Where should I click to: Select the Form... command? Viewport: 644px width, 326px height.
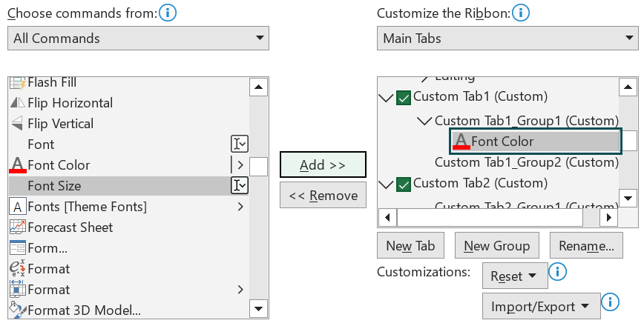pyautogui.click(x=128, y=248)
